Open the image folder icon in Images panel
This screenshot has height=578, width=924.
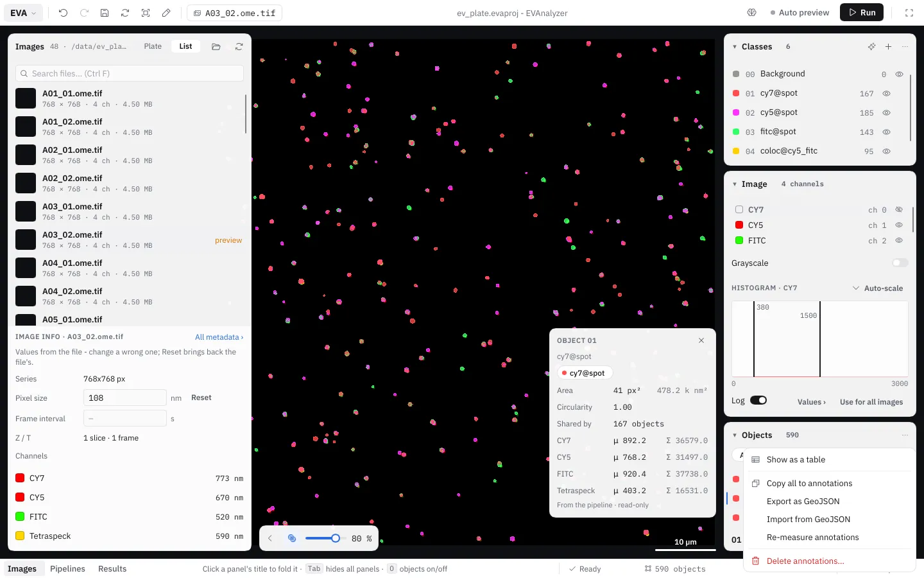[216, 46]
